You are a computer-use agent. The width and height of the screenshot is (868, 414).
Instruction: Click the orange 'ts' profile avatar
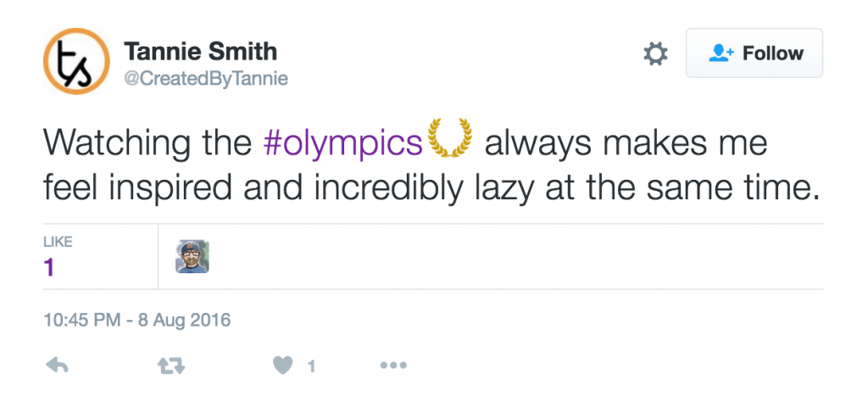[76, 61]
